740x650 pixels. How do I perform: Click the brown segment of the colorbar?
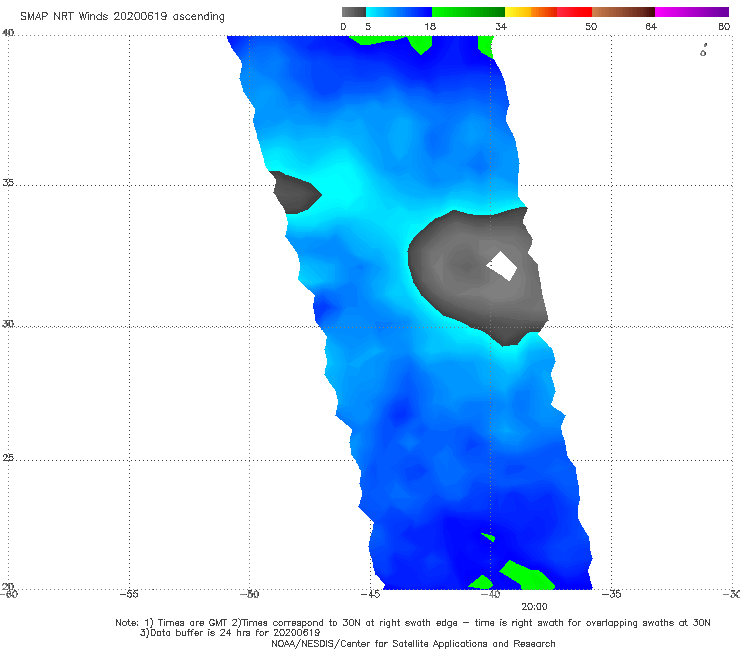click(623, 12)
